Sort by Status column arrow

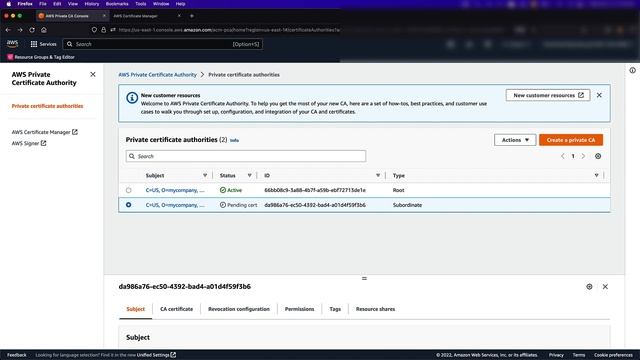[249, 176]
